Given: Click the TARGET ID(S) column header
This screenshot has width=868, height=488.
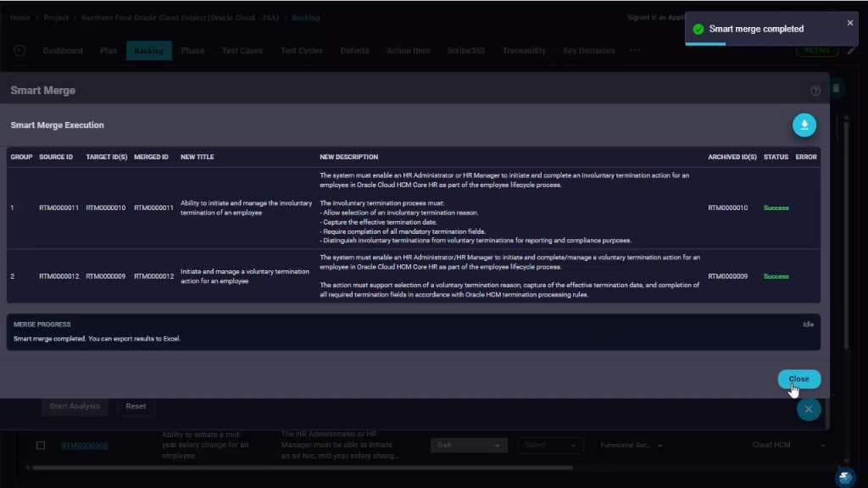Looking at the screenshot, I should pyautogui.click(x=106, y=157).
